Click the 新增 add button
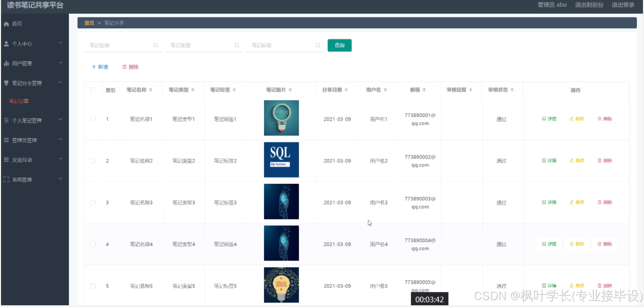644x307 pixels. pyautogui.click(x=100, y=67)
